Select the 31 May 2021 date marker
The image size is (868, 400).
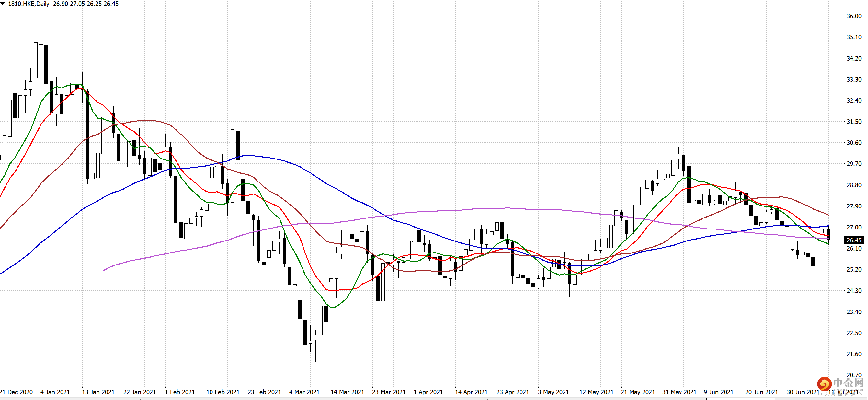click(x=679, y=392)
